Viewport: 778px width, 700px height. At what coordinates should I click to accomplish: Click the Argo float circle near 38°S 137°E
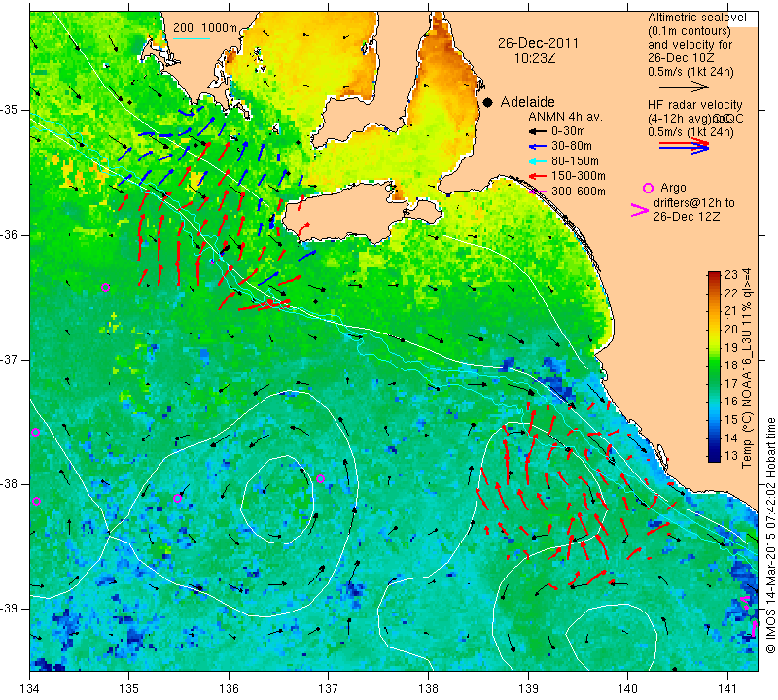tap(321, 478)
